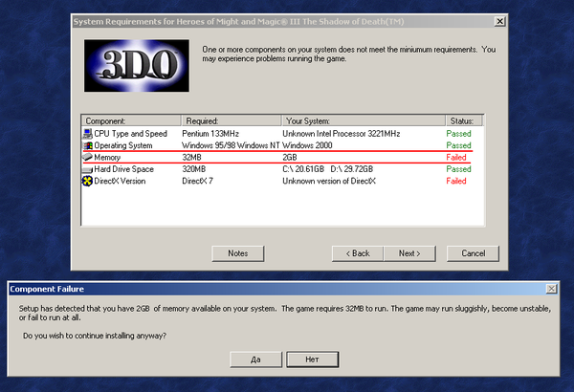Click the CPU Type and Speed computer icon

[87, 134]
